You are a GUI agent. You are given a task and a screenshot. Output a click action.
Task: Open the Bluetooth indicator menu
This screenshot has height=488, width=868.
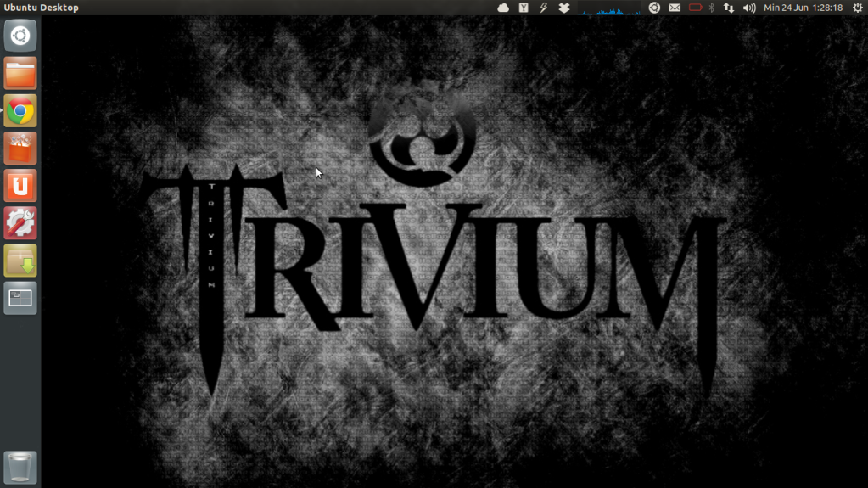712,8
